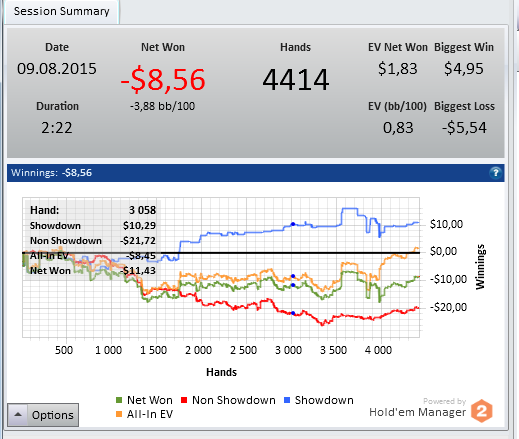This screenshot has height=439, width=519.
Task: Click the Hold'em Manager 2 logo icon
Action: click(x=482, y=411)
